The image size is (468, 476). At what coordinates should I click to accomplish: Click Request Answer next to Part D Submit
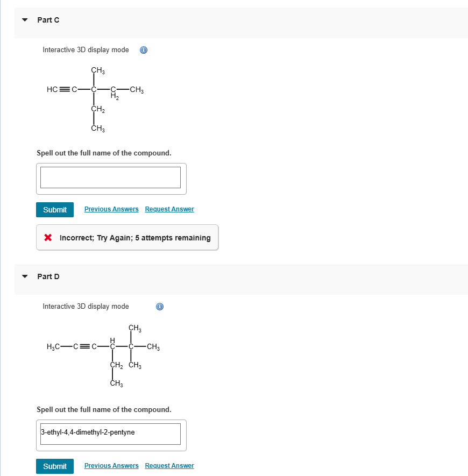click(x=169, y=465)
